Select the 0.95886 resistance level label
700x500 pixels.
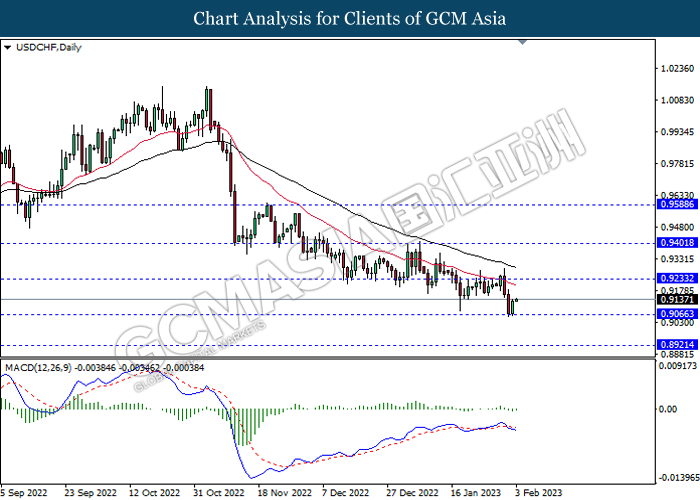(677, 204)
